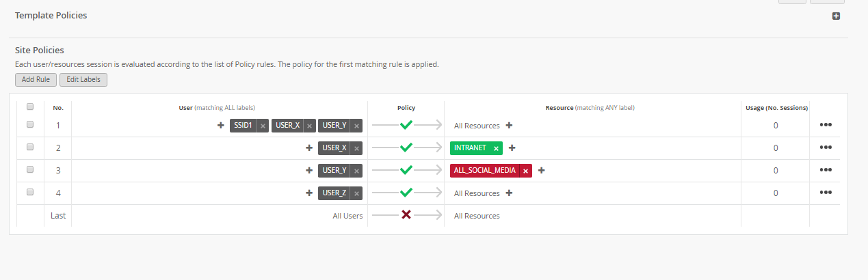Click the ALL_SOCIAL_MEDIA red label

point(484,171)
